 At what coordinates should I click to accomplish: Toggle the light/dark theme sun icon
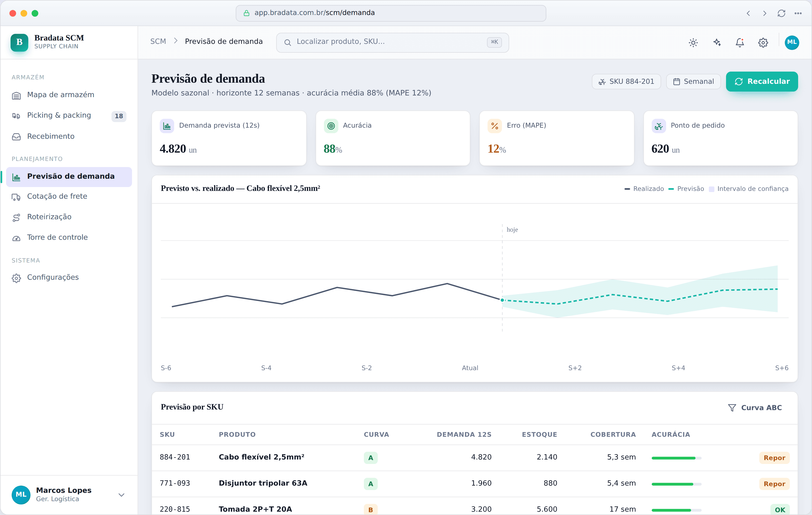pos(693,42)
